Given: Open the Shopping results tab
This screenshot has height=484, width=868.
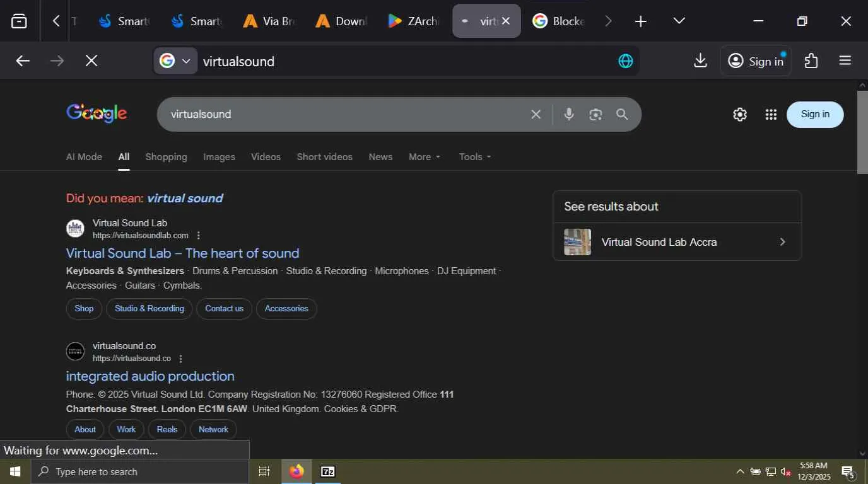Looking at the screenshot, I should 166,157.
